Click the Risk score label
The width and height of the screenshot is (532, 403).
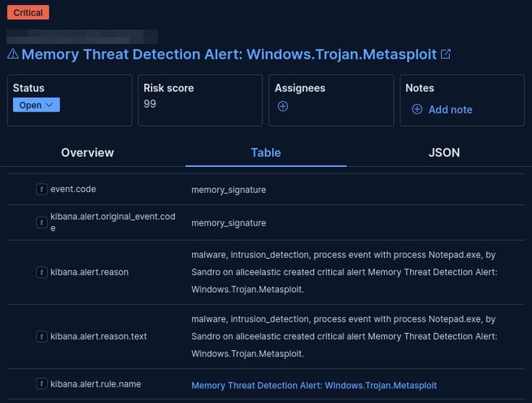click(168, 88)
